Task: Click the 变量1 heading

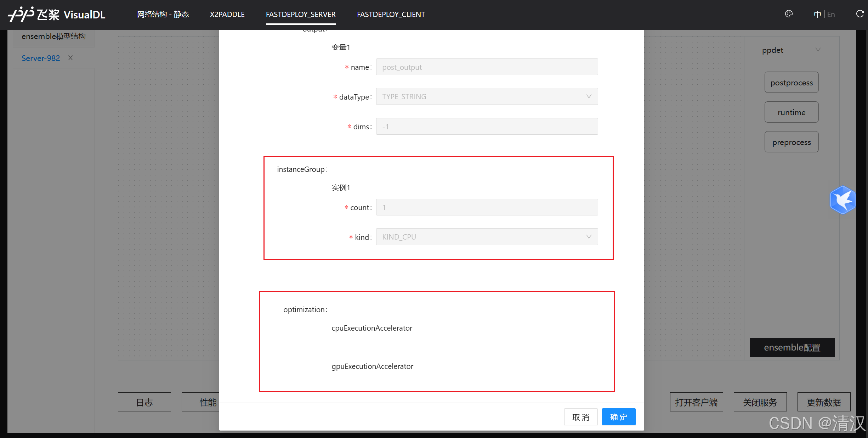Action: (341, 47)
